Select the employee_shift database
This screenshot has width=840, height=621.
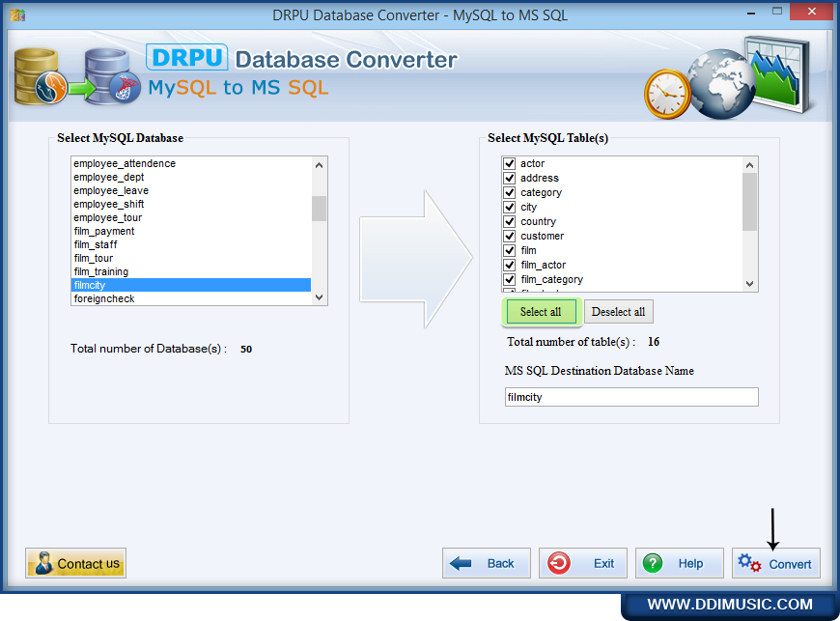coord(191,204)
